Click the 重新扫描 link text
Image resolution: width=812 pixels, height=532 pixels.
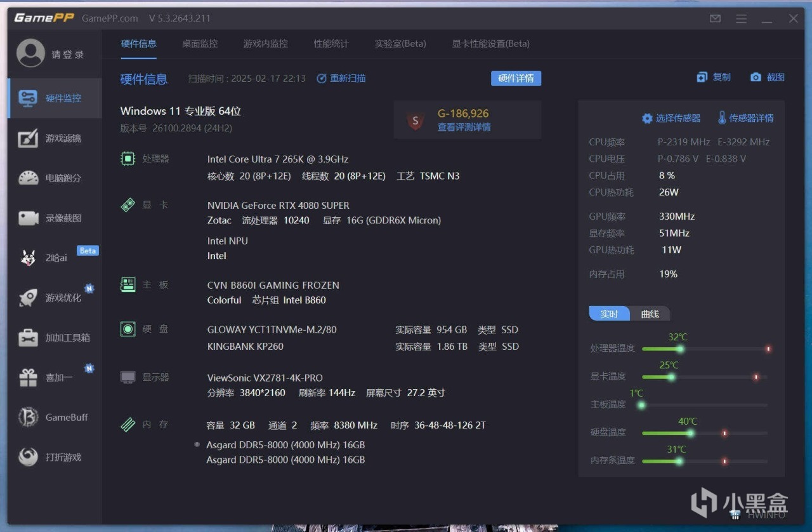(x=348, y=79)
